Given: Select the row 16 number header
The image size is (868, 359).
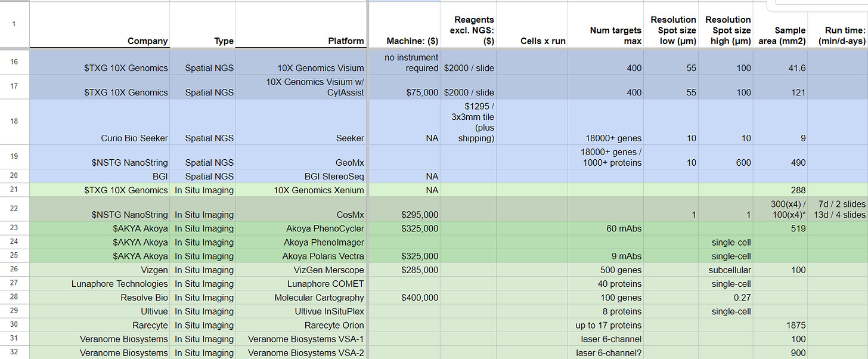Looking at the screenshot, I should (14, 62).
